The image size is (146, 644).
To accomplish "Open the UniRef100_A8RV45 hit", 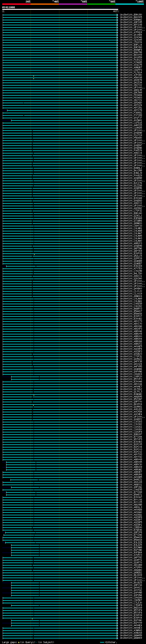I will point(131,462).
